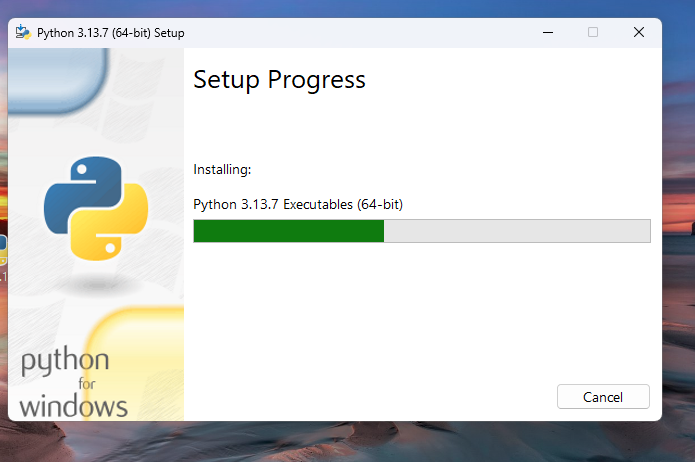Close the Python 3.13.7 Setup window

(638, 32)
